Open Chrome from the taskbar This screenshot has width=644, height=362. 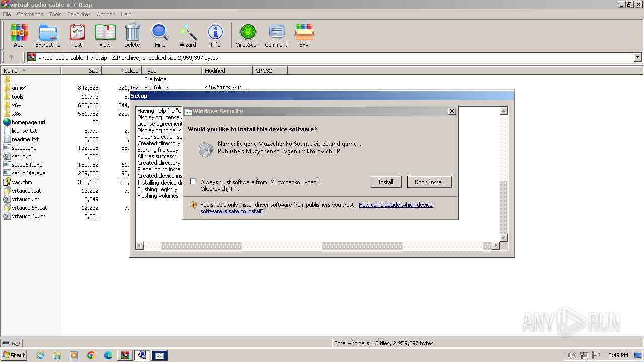(x=91, y=355)
